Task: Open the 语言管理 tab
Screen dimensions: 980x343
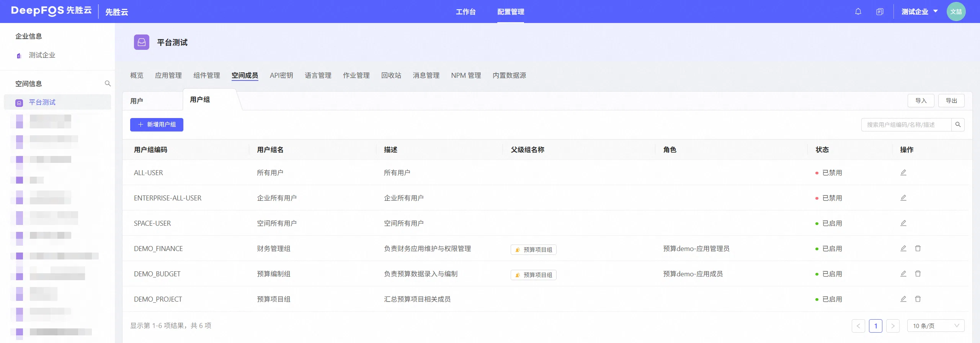Action: click(318, 75)
